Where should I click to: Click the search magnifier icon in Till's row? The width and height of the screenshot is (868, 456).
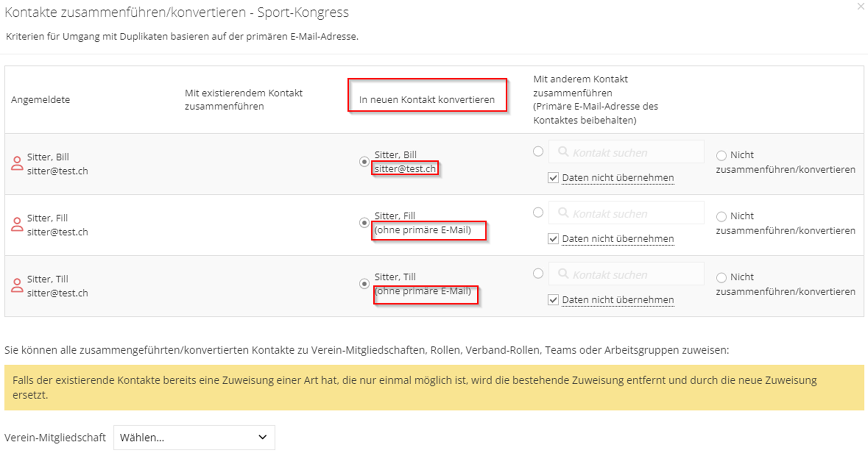click(x=563, y=274)
